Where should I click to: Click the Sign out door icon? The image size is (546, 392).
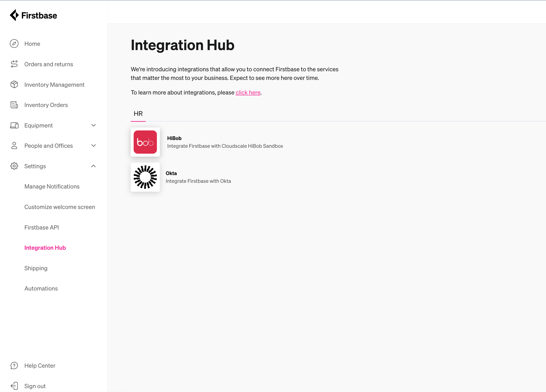14,386
